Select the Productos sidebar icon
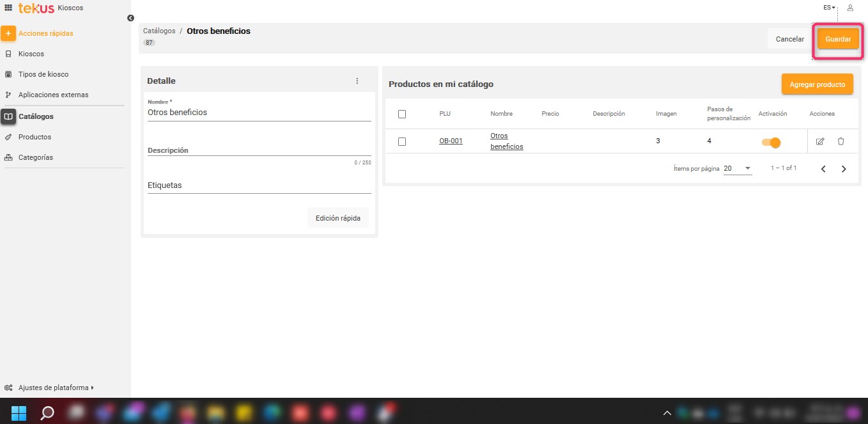 click(8, 137)
